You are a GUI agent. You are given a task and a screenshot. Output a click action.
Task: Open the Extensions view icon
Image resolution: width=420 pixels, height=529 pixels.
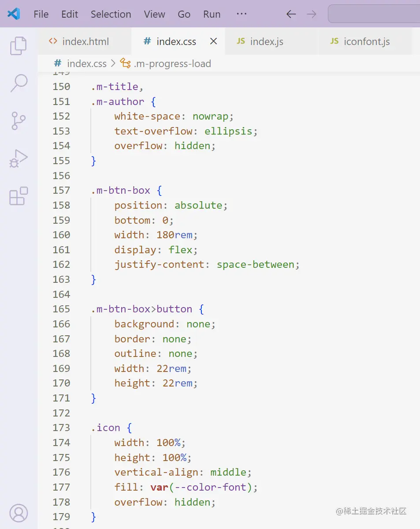[x=19, y=196]
